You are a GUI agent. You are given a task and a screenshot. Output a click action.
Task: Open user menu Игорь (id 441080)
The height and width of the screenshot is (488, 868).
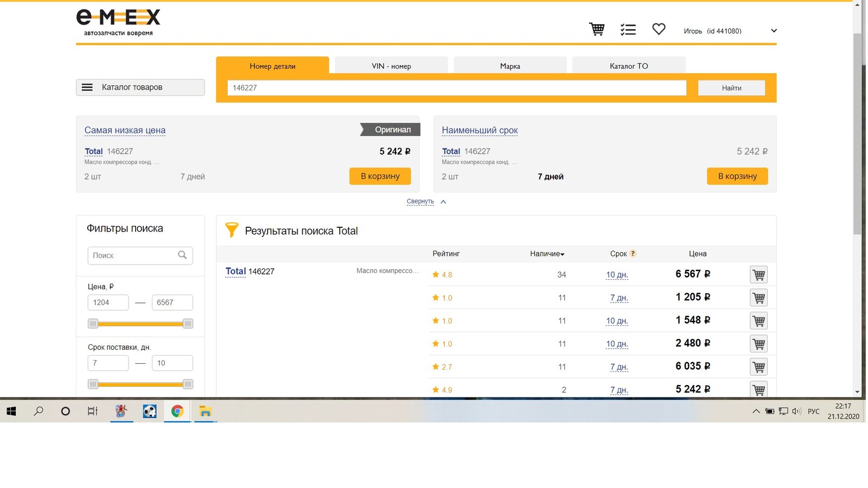[x=712, y=31]
